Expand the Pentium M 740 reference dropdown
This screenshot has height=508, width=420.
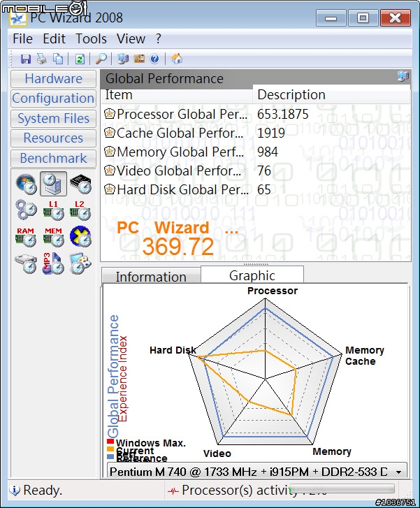[x=399, y=472]
